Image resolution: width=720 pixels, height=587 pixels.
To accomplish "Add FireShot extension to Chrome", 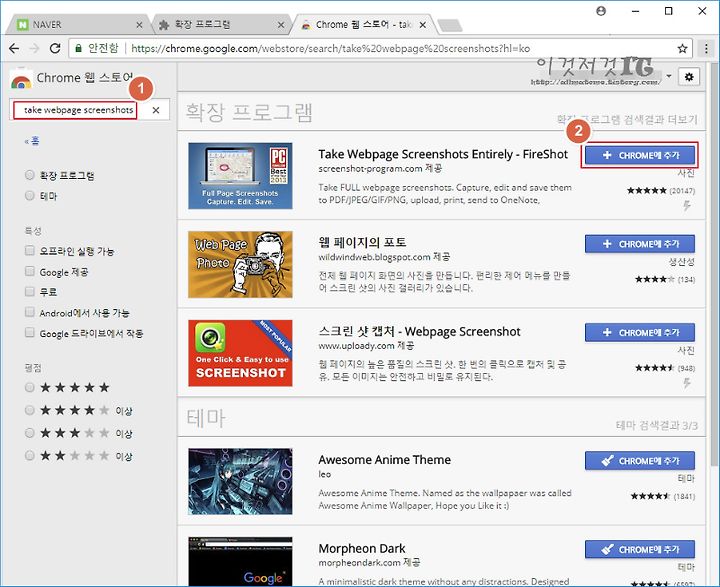I will coord(640,155).
